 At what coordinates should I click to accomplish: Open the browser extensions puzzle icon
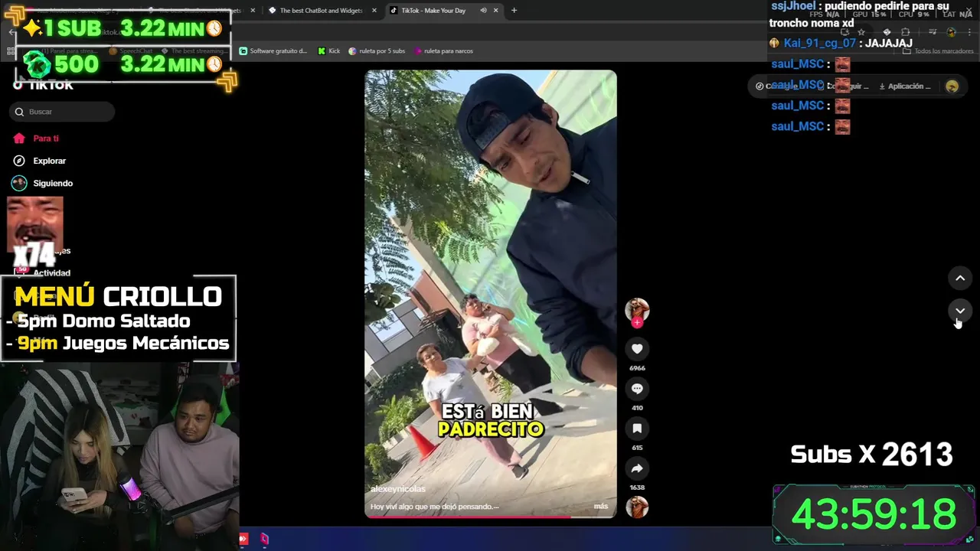(x=906, y=32)
